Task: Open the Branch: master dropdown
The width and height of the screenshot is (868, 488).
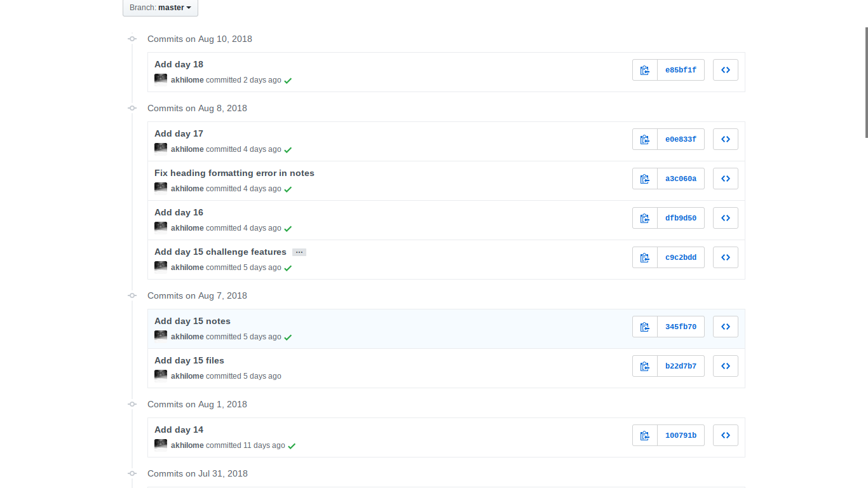Action: (160, 8)
